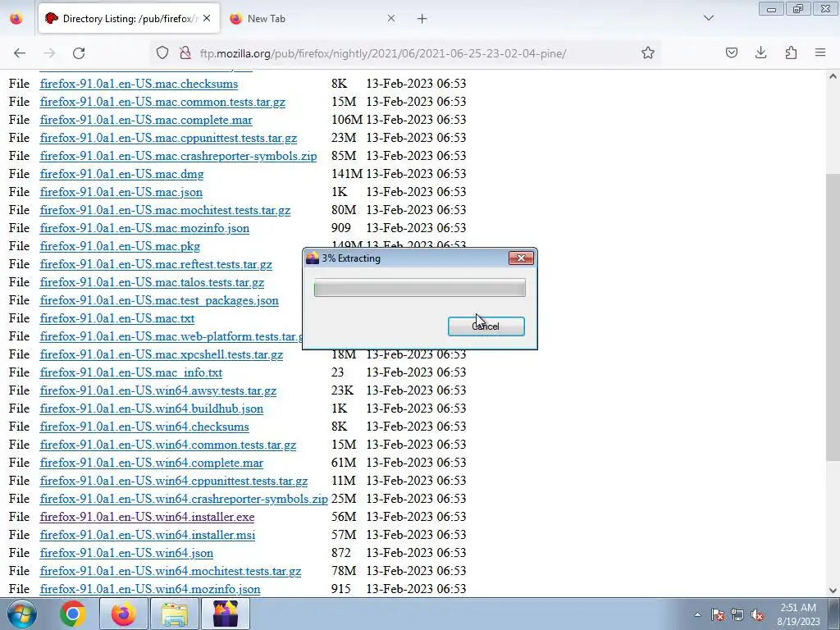840x630 pixels.
Task: Download firefox-91.0a1.en-US.win64.installer.msi
Action: click(148, 535)
